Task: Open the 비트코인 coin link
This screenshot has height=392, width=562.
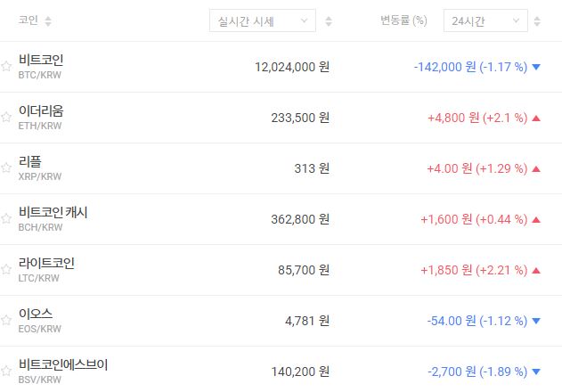Action: pos(41,61)
